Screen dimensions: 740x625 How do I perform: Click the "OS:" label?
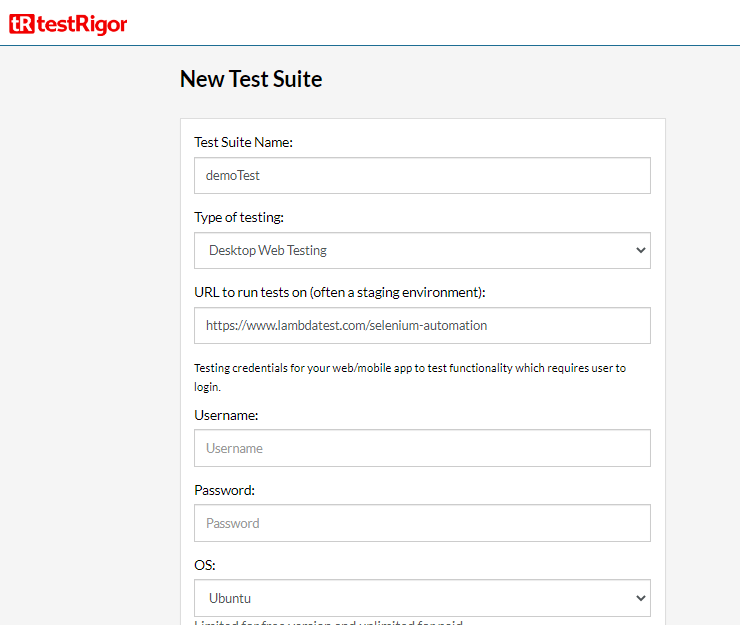[205, 565]
